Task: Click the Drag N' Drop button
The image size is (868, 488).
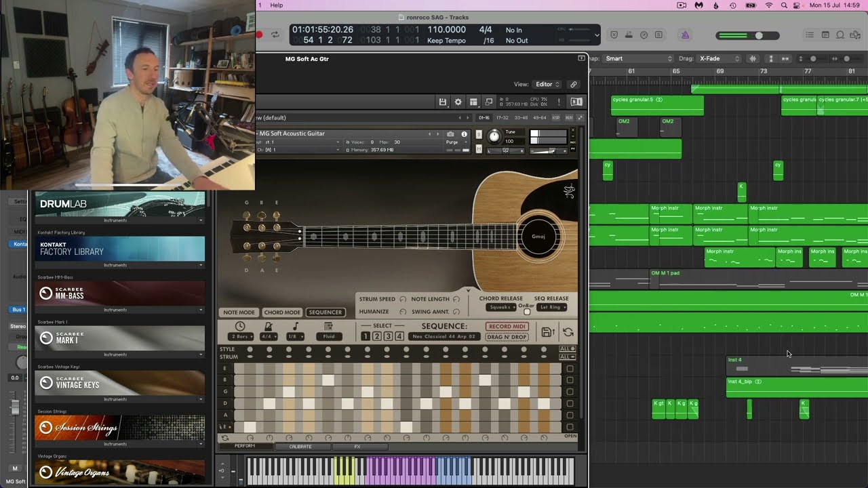Action: coord(507,337)
